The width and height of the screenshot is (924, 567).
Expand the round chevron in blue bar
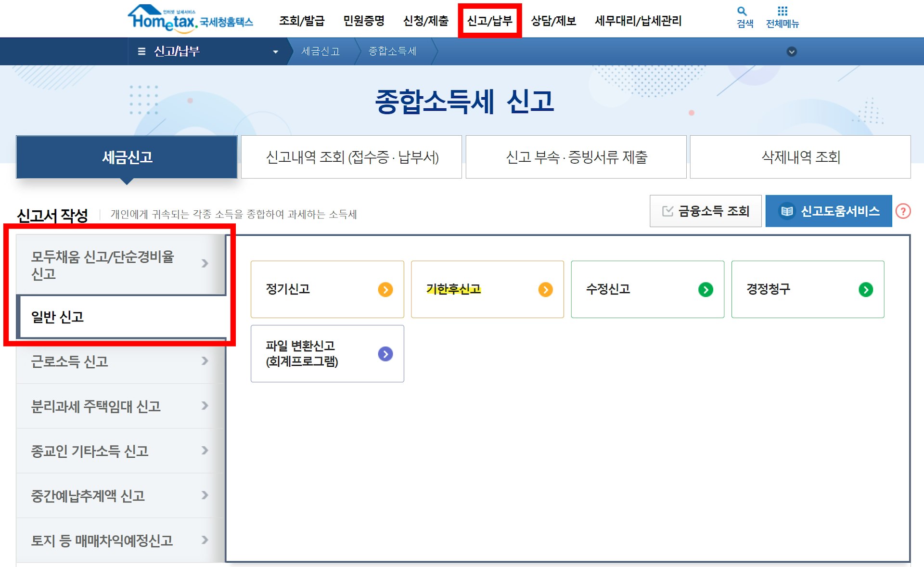pyautogui.click(x=792, y=52)
